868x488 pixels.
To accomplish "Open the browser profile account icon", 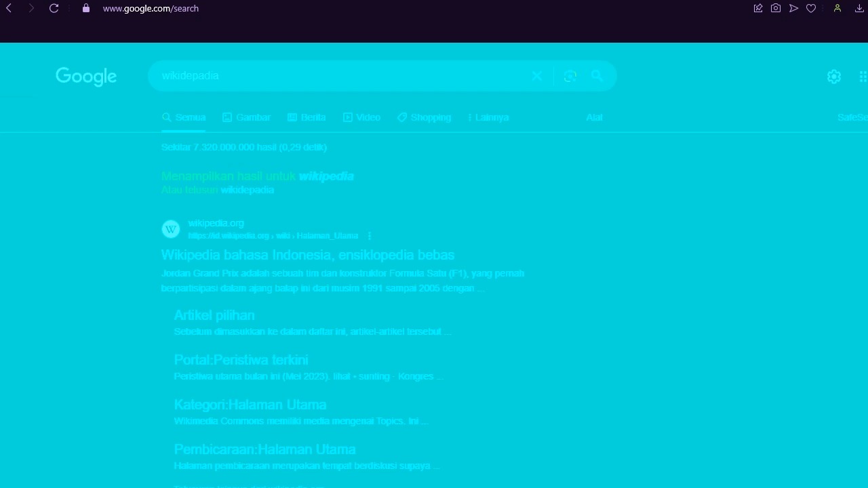I will [x=837, y=8].
